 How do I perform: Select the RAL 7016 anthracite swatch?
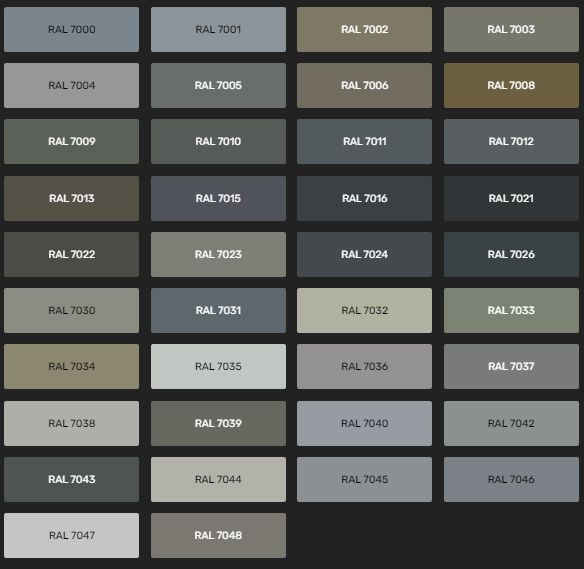click(365, 198)
